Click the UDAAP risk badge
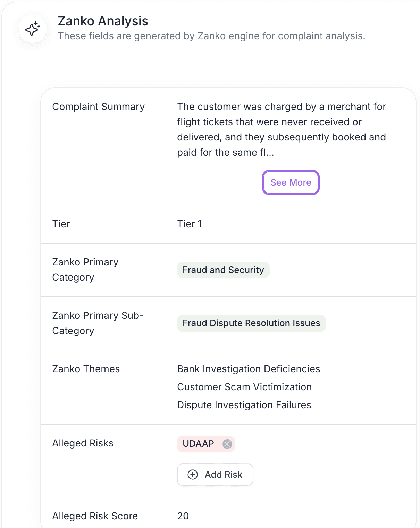This screenshot has width=420, height=528. [199, 444]
